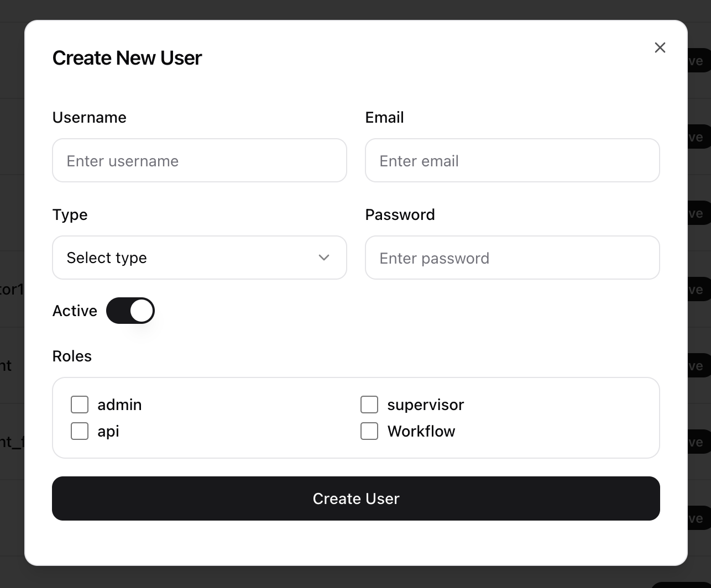Click the Type field label
The image size is (711, 588).
70,215
